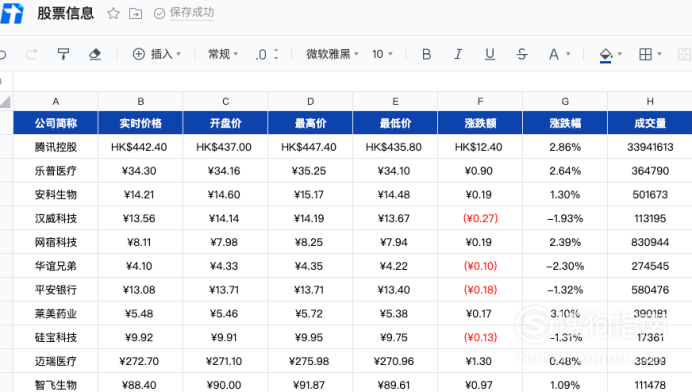
Task: Expand the fill color dropdown arrow
Action: [x=620, y=54]
